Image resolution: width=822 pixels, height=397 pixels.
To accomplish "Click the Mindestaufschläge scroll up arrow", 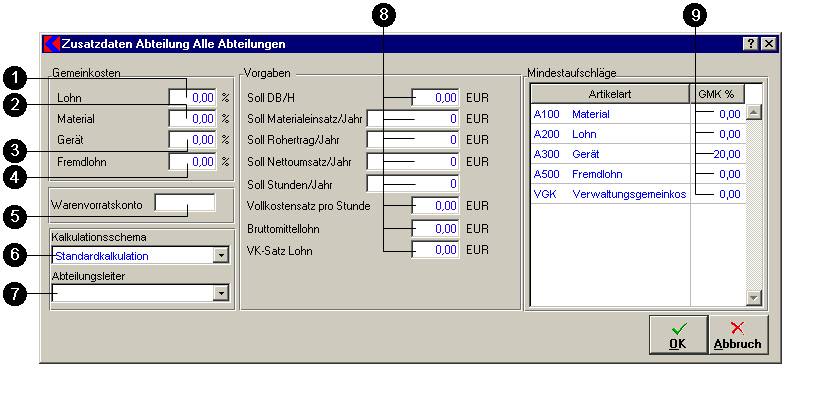I will (x=753, y=112).
